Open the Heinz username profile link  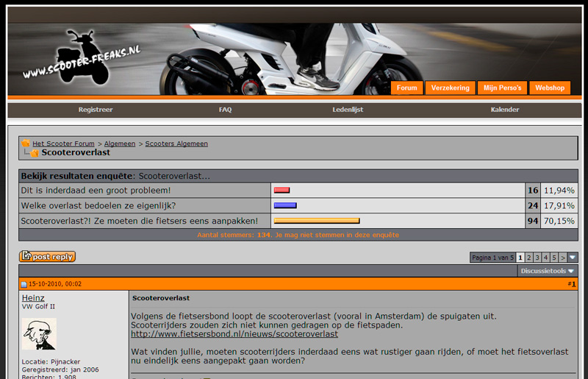click(x=33, y=298)
